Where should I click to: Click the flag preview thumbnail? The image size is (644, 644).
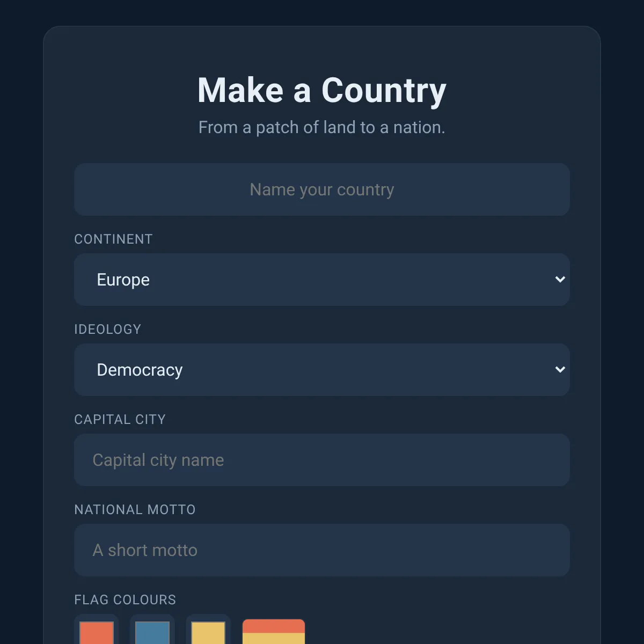274,632
